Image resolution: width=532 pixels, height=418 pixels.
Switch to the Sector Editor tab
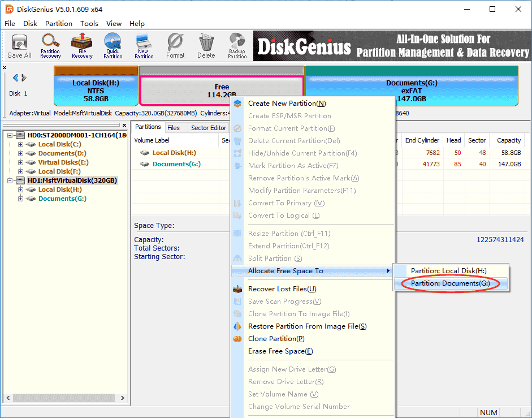tap(208, 128)
